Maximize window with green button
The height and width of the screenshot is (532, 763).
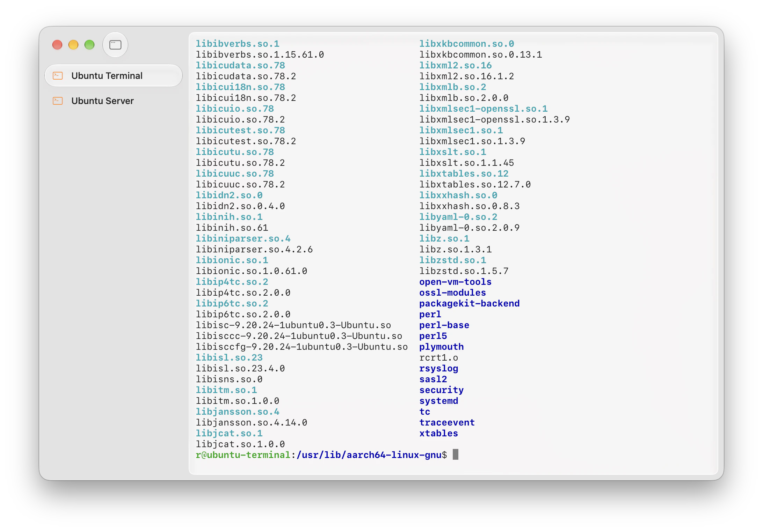click(x=89, y=45)
